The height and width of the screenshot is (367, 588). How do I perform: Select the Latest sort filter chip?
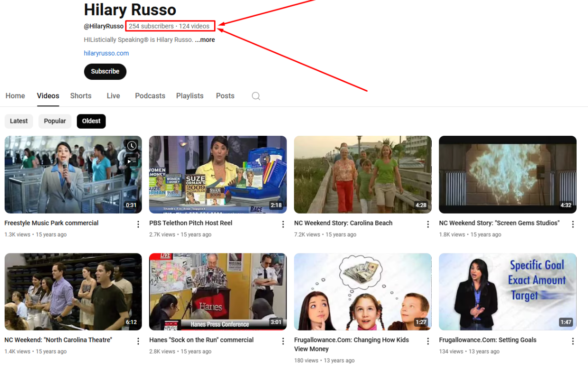(19, 121)
